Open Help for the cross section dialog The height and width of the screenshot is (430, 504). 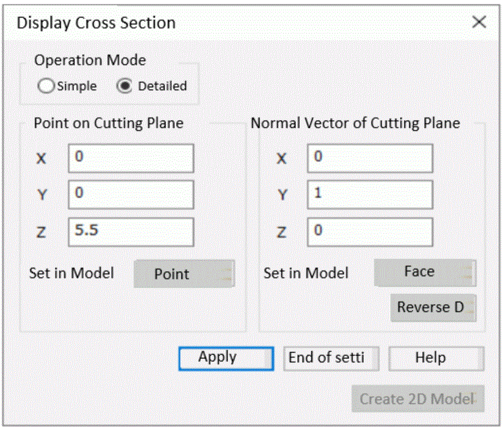436,358
